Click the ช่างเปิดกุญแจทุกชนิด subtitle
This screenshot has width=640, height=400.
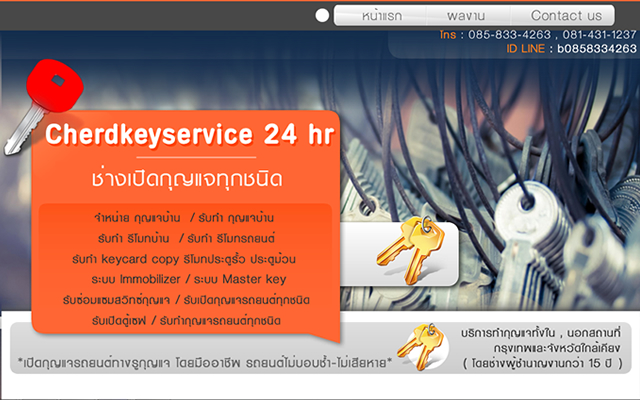point(187,179)
